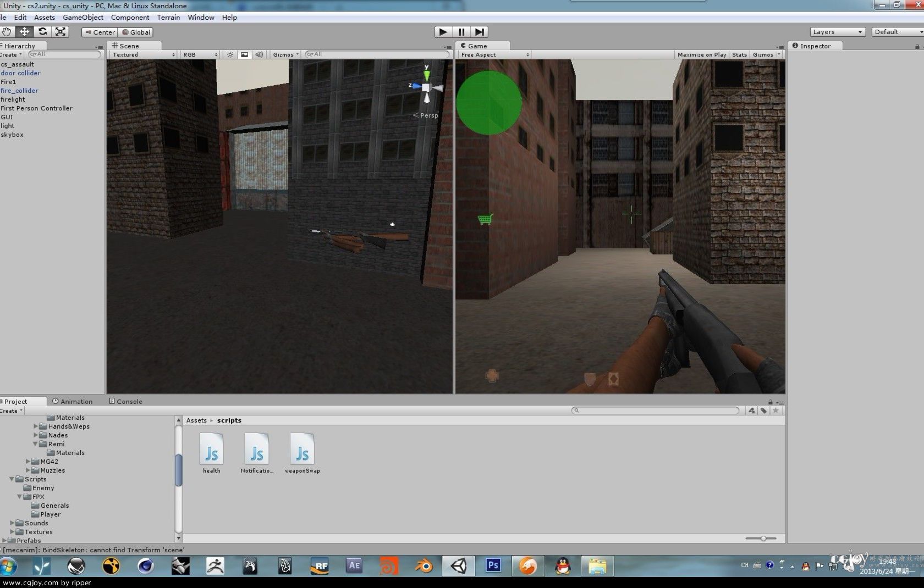Toggle scene audio button
924x588 pixels.
tap(259, 54)
